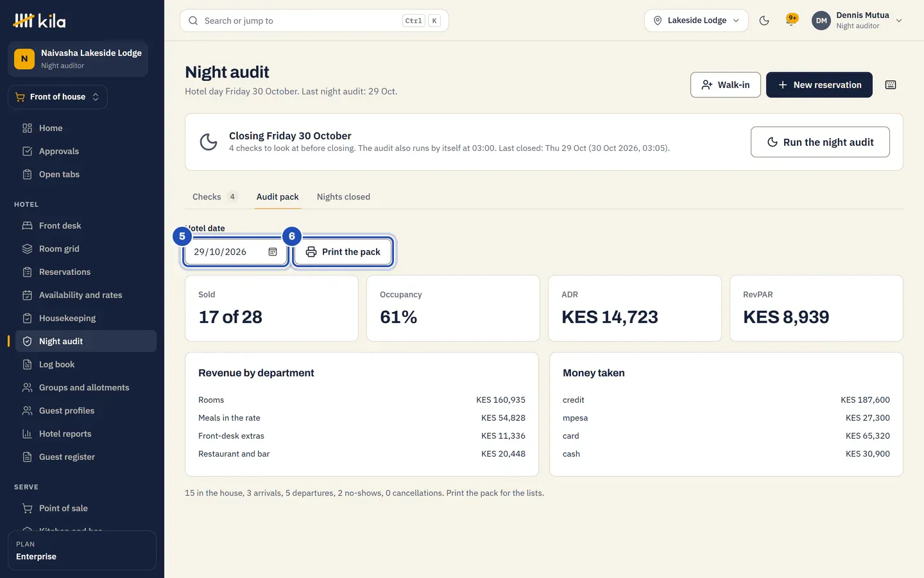Click the ADR value KES 14,723
This screenshot has width=924, height=578.
(610, 317)
